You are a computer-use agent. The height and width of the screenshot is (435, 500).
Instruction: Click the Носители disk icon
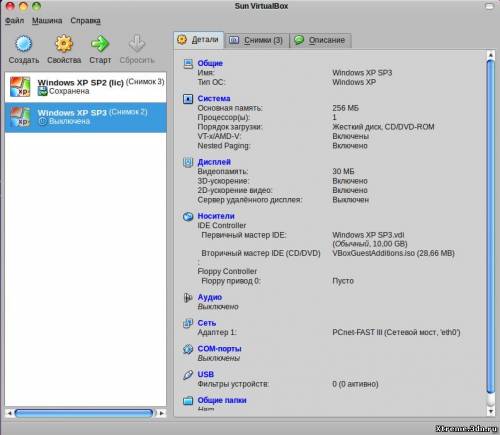tap(188, 216)
